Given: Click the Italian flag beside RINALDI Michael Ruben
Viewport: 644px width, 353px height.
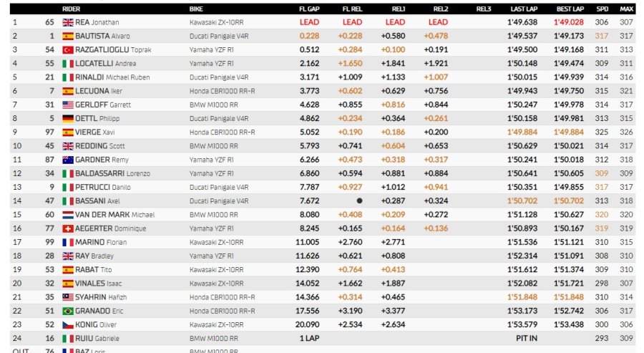Looking at the screenshot, I should (x=68, y=77).
